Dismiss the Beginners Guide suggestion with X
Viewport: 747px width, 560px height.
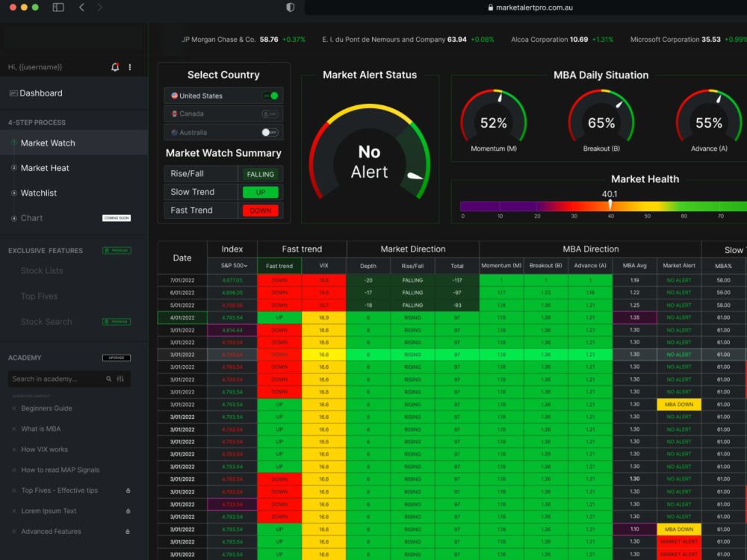[13, 408]
